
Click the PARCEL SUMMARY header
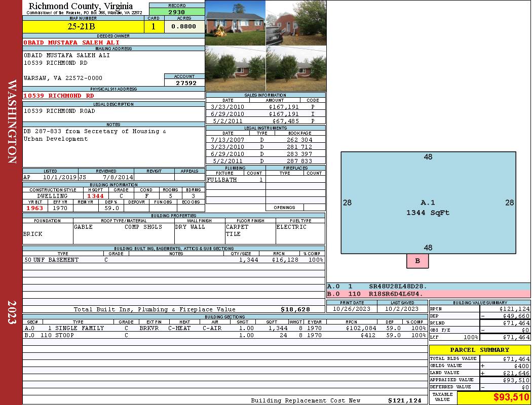pyautogui.click(x=480, y=350)
